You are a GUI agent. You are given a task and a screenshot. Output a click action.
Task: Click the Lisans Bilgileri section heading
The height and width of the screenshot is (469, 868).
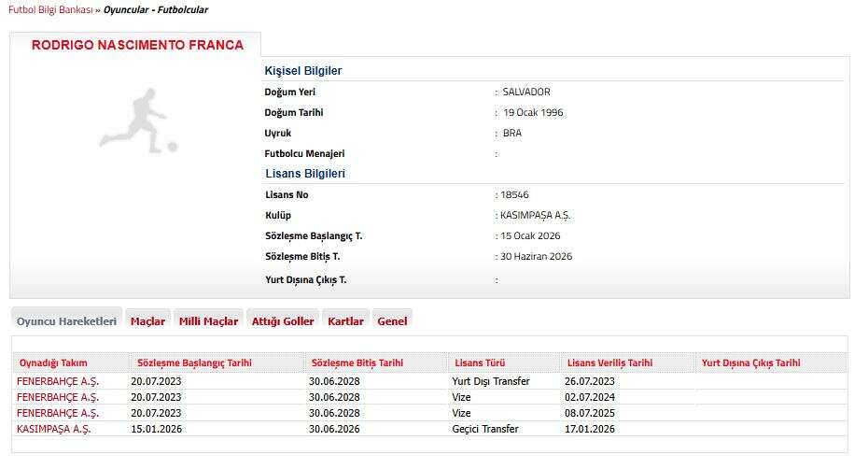click(305, 174)
